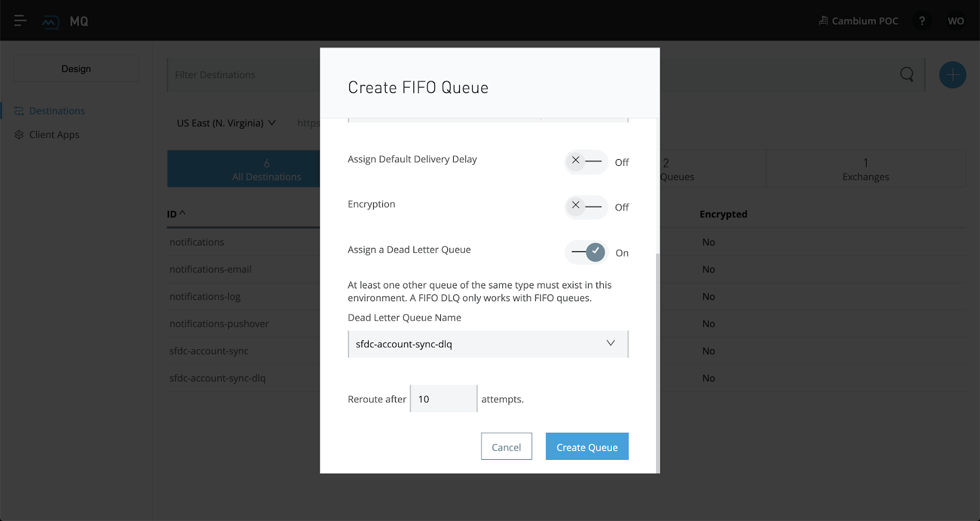The height and width of the screenshot is (521, 980).
Task: Click the Destinations sidebar icon
Action: click(x=19, y=111)
